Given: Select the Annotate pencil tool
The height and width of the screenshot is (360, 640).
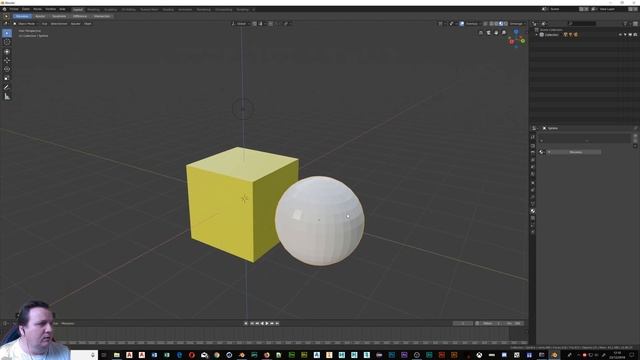Looking at the screenshot, I should tap(7, 87).
